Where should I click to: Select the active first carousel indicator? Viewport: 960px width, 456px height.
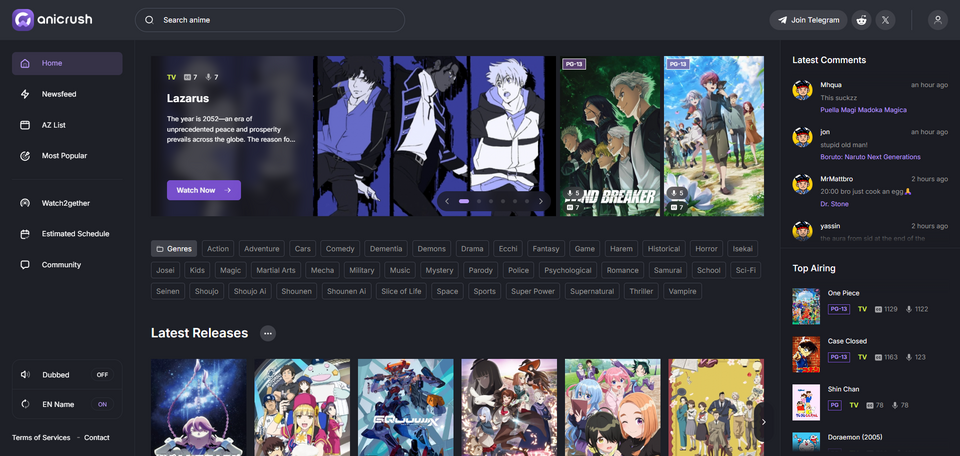(464, 201)
